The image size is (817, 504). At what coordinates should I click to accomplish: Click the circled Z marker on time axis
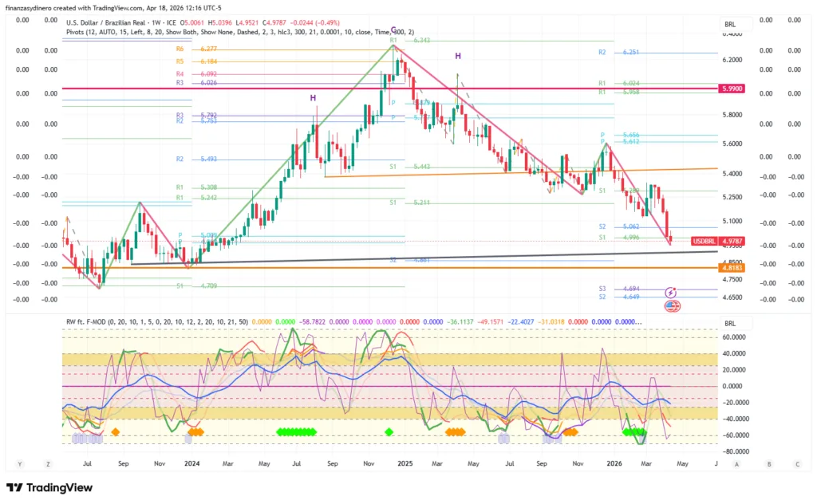pyautogui.click(x=49, y=463)
